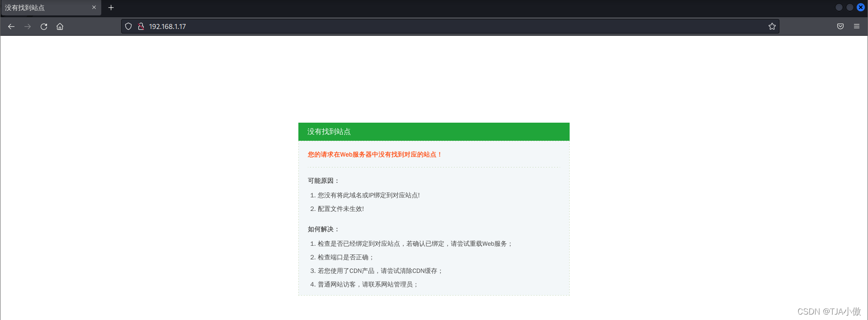Open the Firefox application menu
Viewport: 868px width, 320px height.
click(857, 27)
